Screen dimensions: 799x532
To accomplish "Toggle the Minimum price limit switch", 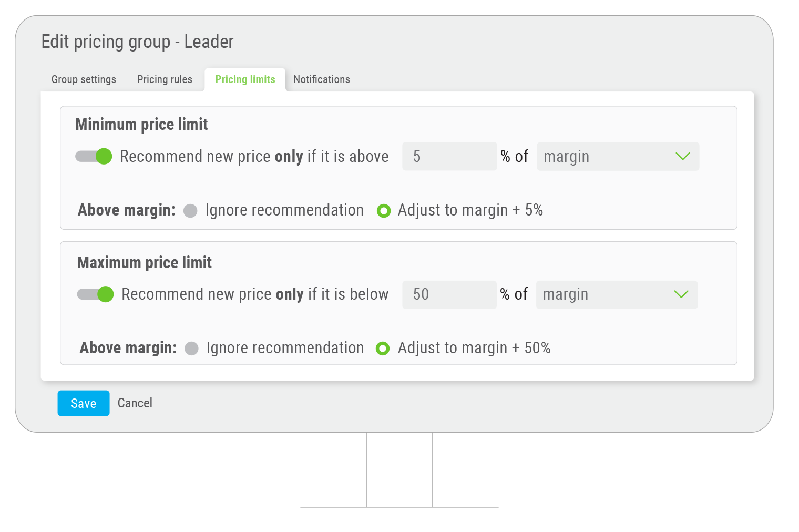I will (x=94, y=156).
